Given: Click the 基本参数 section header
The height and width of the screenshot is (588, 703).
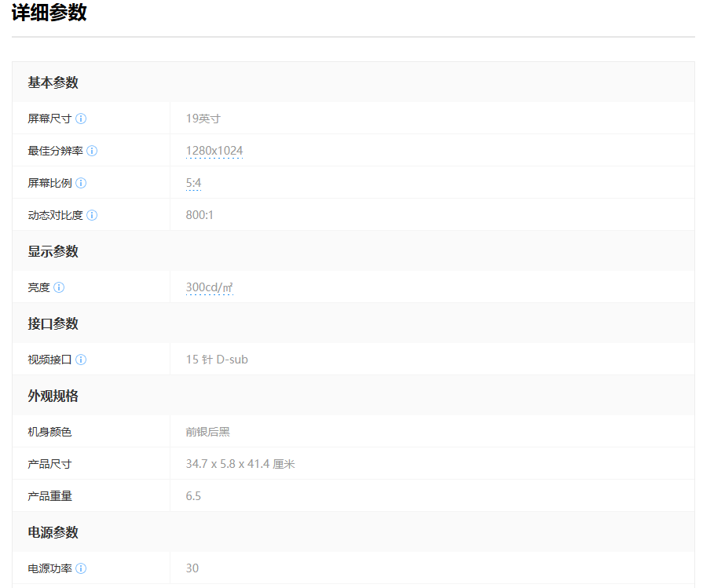Looking at the screenshot, I should point(52,82).
